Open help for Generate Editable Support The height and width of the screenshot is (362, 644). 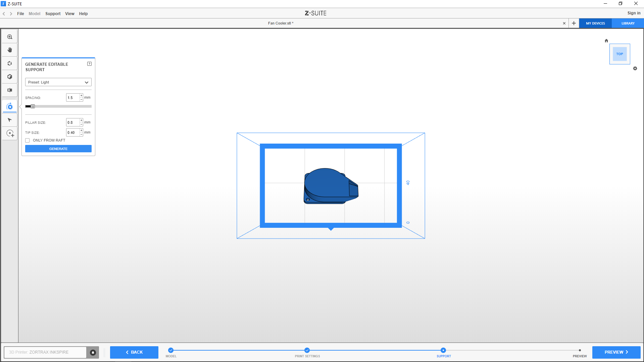point(89,64)
